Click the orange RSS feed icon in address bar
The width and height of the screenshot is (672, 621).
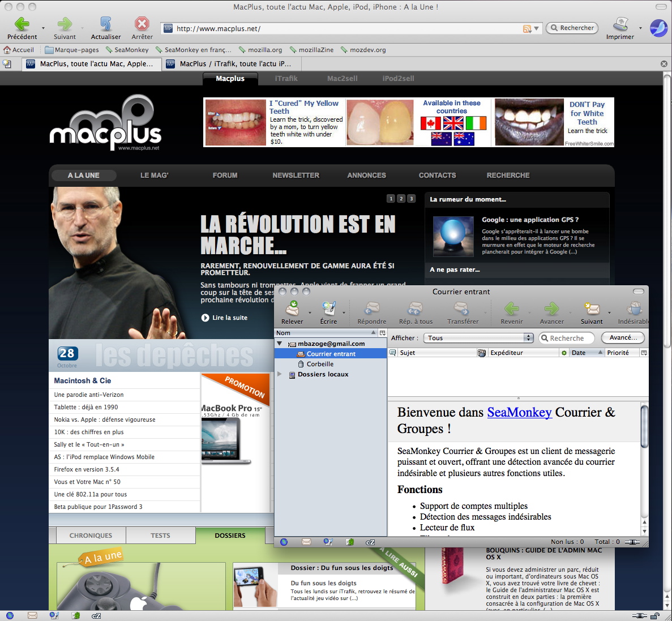tap(527, 29)
